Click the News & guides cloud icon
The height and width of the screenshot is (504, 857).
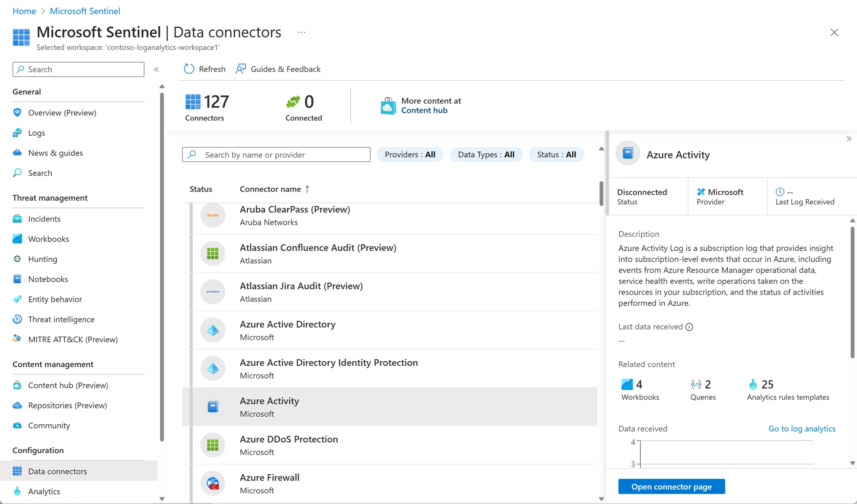coord(17,153)
